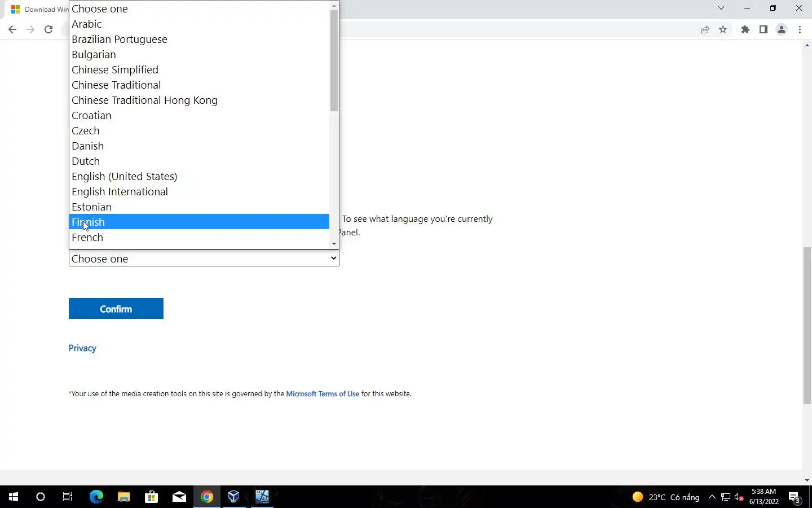
Task: Open Mail app from taskbar
Action: [x=179, y=497]
